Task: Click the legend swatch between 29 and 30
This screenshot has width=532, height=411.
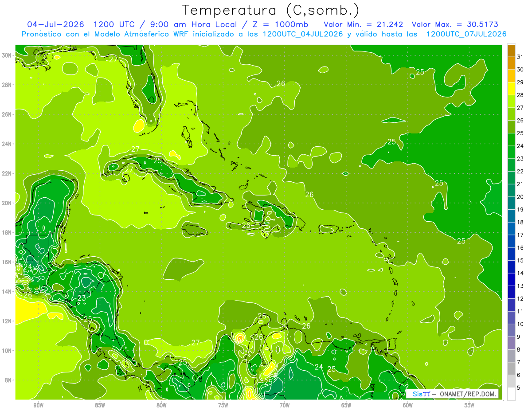Action: pyautogui.click(x=511, y=76)
